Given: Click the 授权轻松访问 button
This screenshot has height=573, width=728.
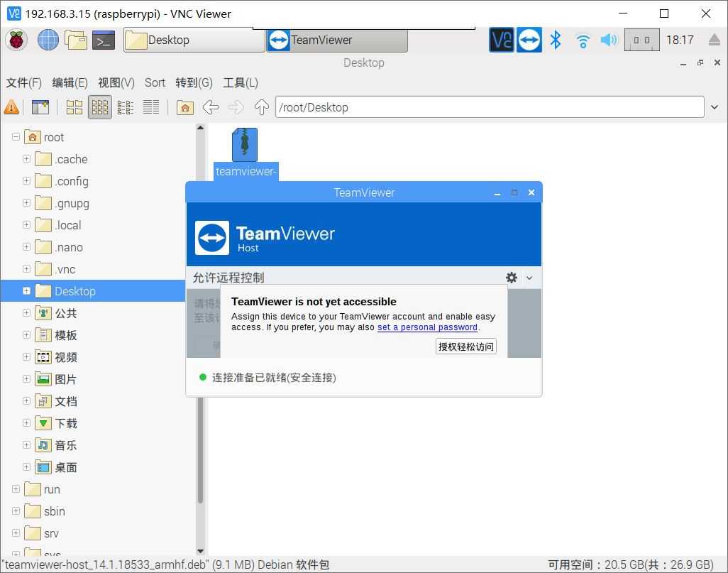Looking at the screenshot, I should (x=466, y=346).
